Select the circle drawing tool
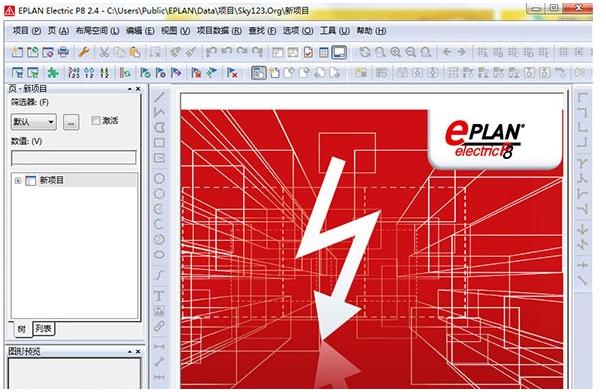The height and width of the screenshot is (392, 606). (x=159, y=179)
